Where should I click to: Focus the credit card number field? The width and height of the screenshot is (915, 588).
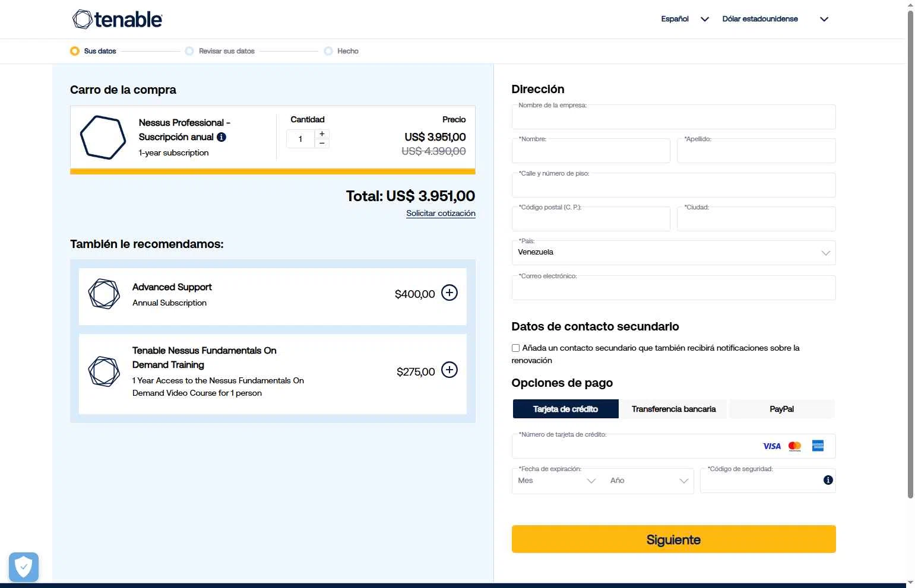673,446
